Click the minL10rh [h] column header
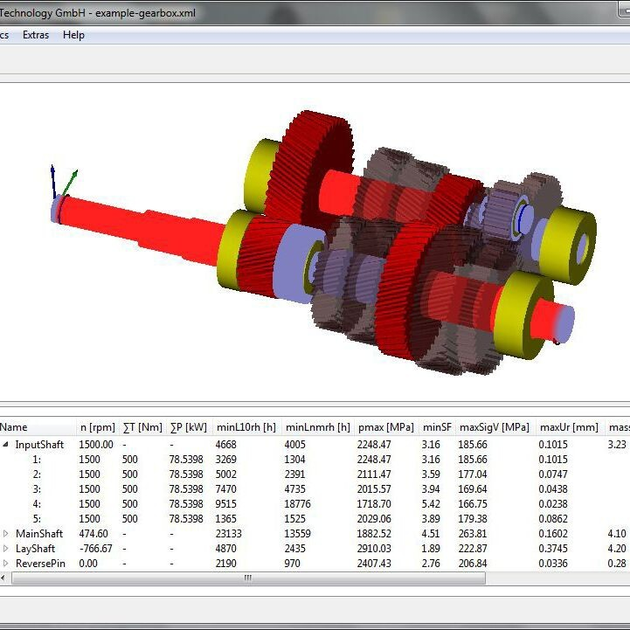This screenshot has height=630, width=630. (x=244, y=427)
